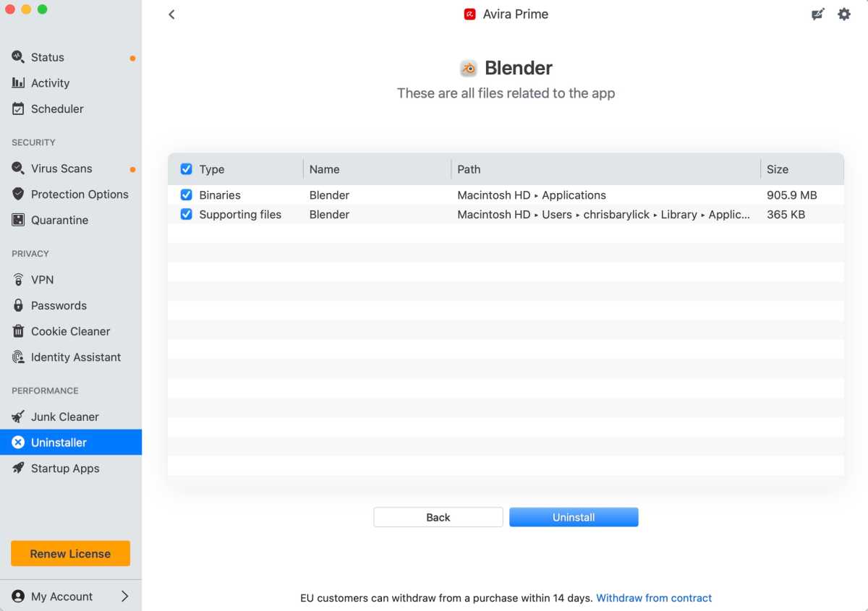Click the Activity bar chart icon
This screenshot has height=611, width=868.
(18, 83)
